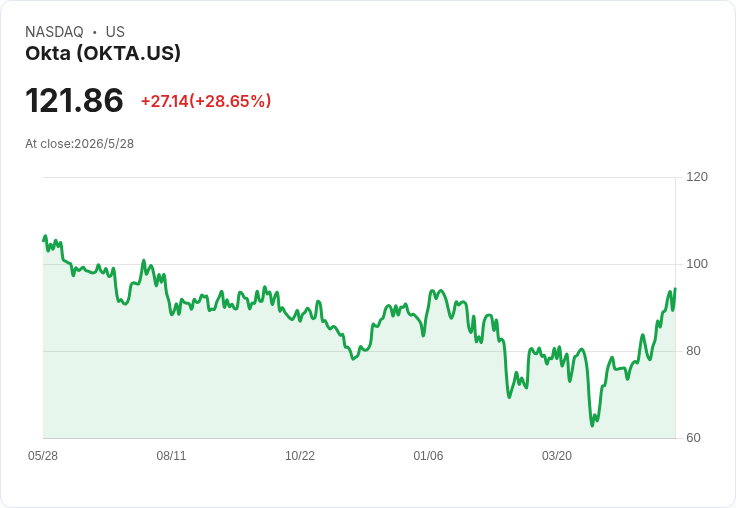Screen dimensions: 736x508
Task: Click the +27.14(+28.65%) change figure
Action: coord(206,101)
